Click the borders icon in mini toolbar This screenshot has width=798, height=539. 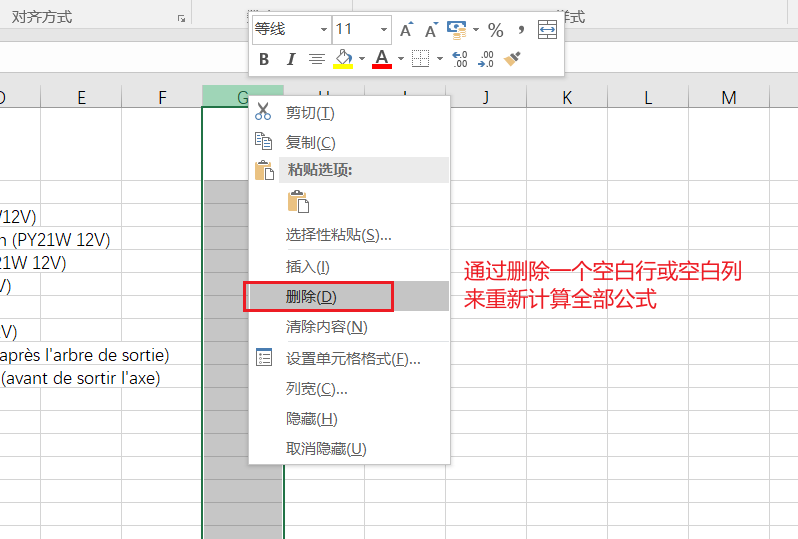420,59
